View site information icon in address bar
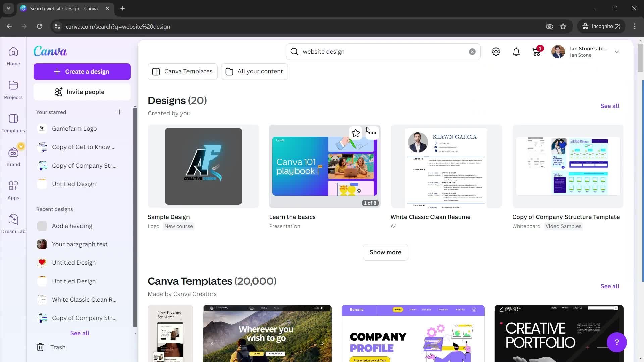 pyautogui.click(x=57, y=26)
